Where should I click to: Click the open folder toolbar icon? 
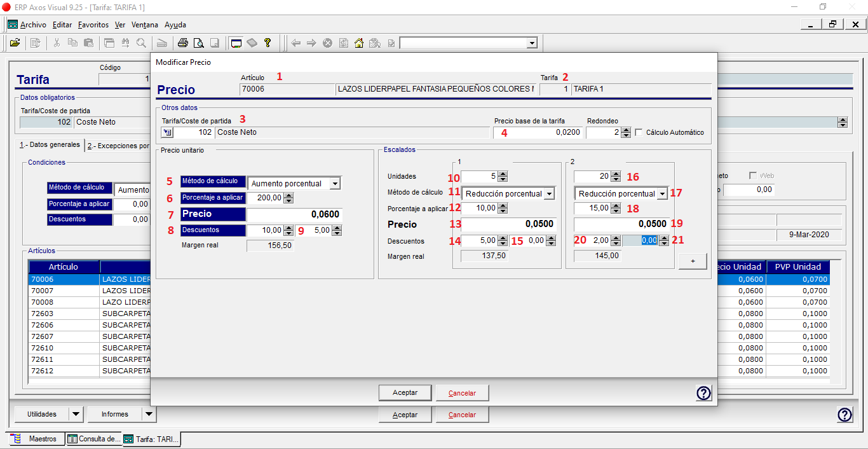[15, 43]
